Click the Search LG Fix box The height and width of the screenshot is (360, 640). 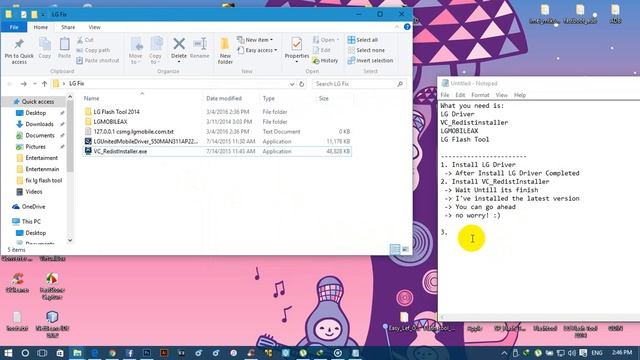click(359, 84)
